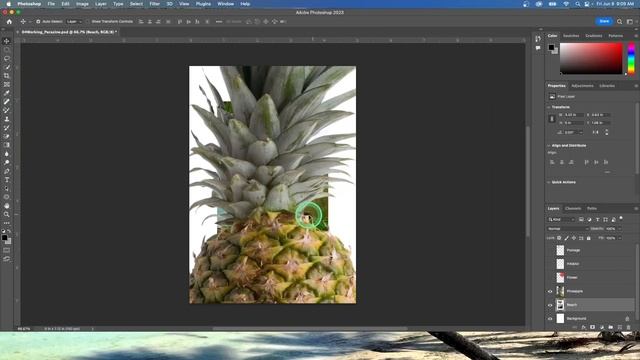This screenshot has height=360, width=640.
Task: Open the Filter menu
Action: coord(154,4)
